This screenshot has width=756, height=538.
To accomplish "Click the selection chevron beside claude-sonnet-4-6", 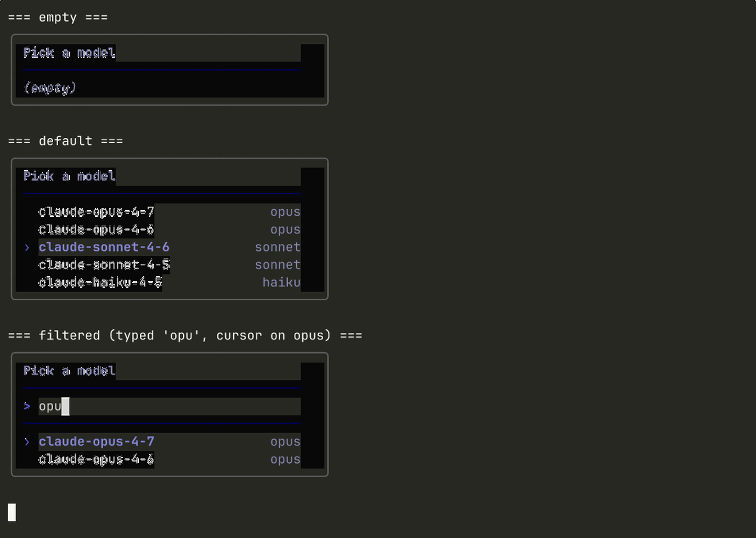I will (27, 248).
